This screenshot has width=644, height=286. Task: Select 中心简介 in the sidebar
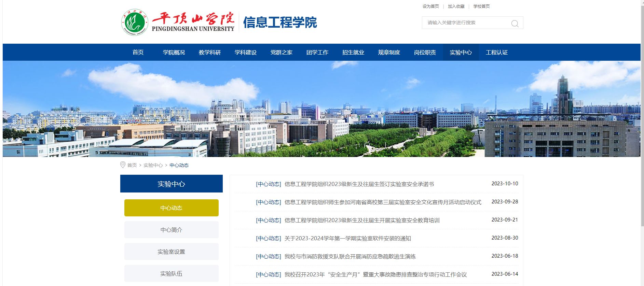click(171, 230)
